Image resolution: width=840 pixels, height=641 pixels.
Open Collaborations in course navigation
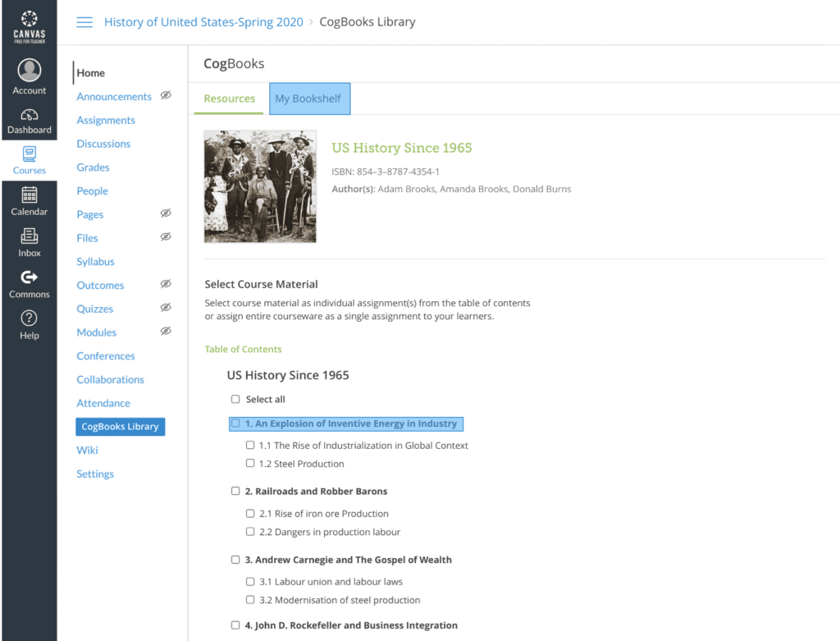point(111,379)
